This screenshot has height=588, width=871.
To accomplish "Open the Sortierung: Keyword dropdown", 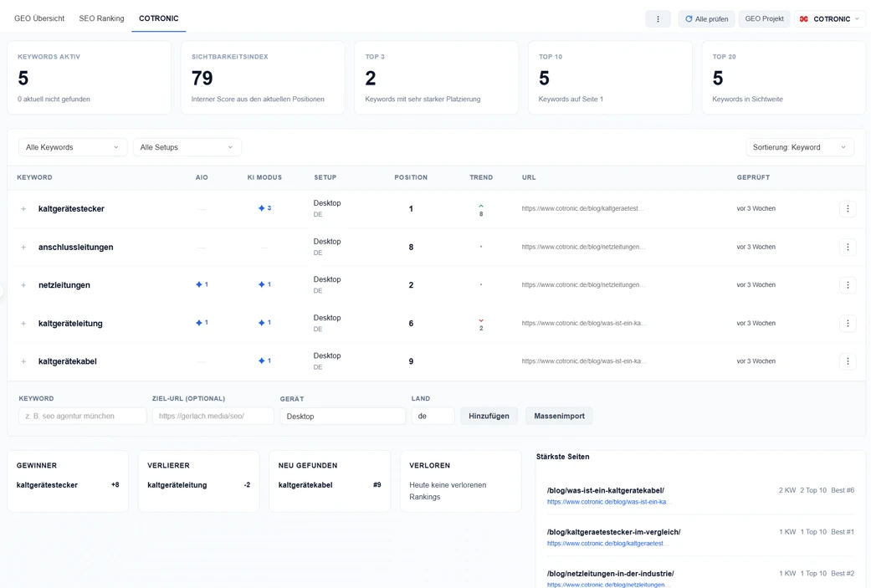I will point(799,147).
